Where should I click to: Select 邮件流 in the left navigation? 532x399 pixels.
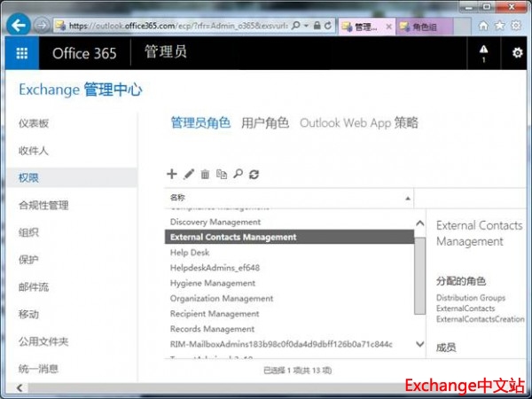pos(34,287)
